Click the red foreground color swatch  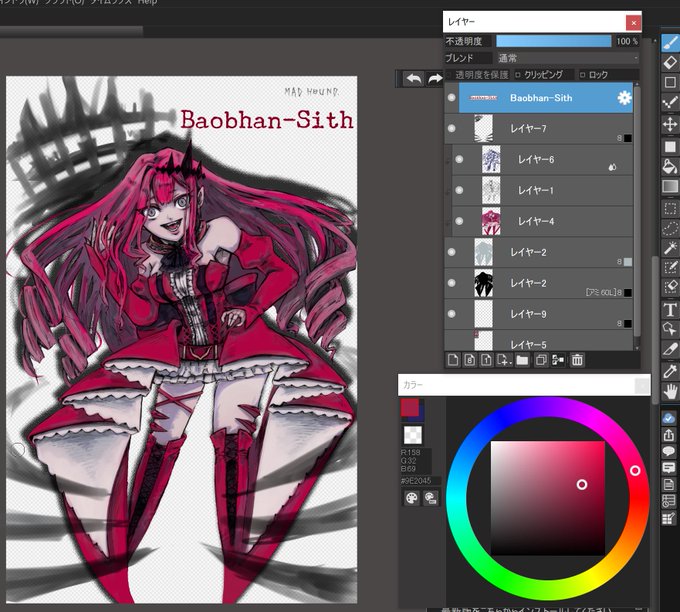coord(409,408)
